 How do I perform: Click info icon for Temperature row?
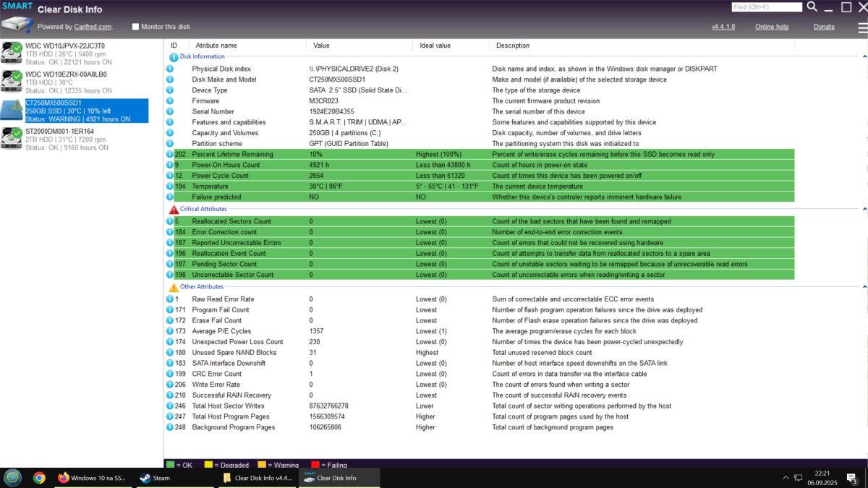170,186
